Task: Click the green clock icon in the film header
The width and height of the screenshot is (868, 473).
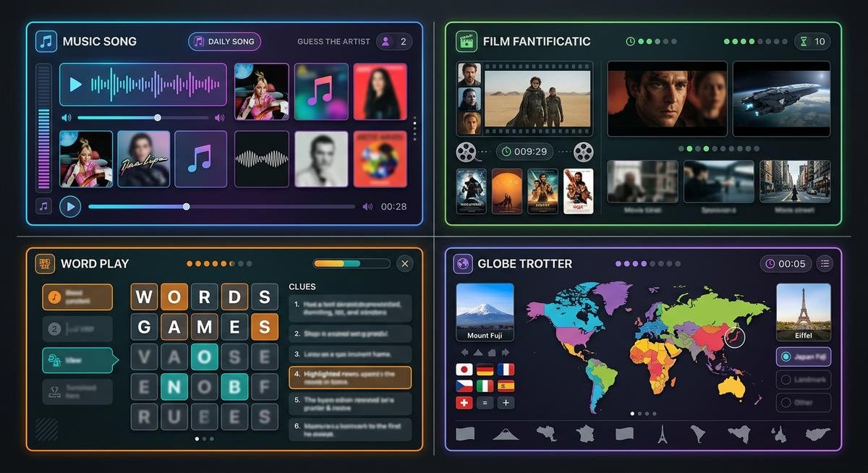Action: (x=630, y=41)
